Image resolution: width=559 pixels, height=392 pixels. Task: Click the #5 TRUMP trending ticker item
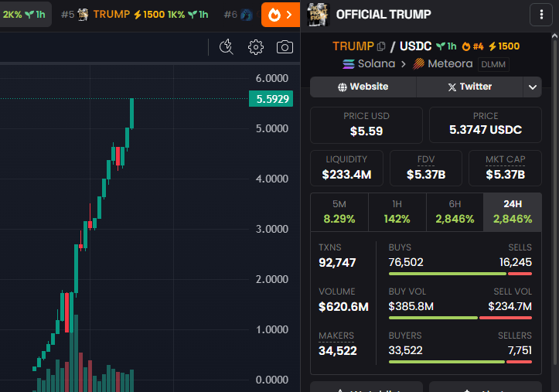(135, 15)
